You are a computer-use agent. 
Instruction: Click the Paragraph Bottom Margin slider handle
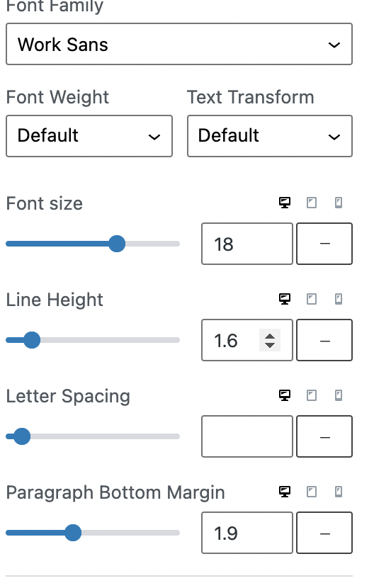coord(73,533)
